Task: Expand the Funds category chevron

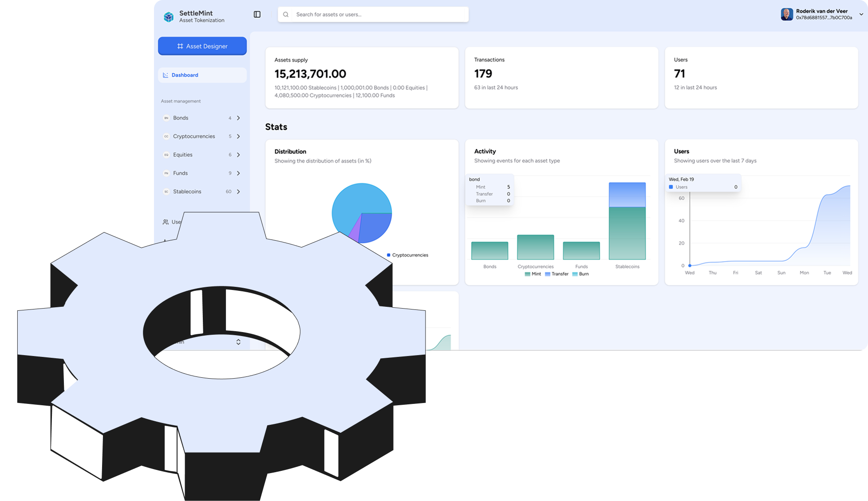Action: pyautogui.click(x=238, y=173)
